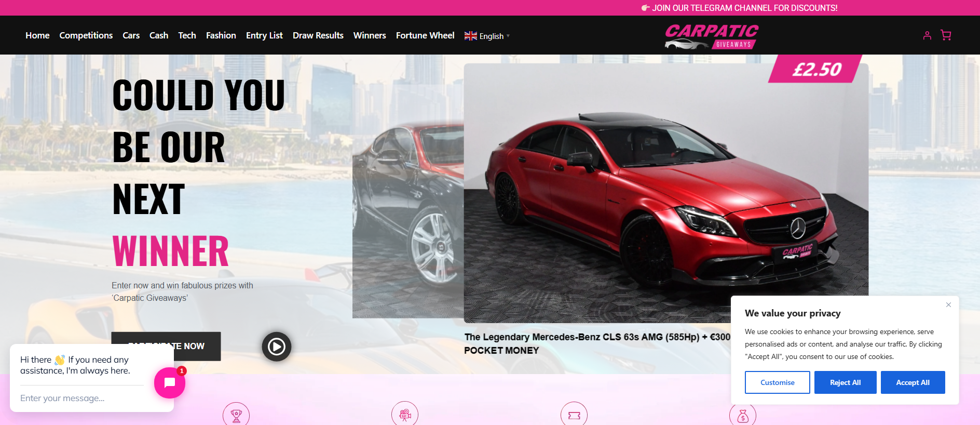
Task: Open the Cash category
Action: coord(159,35)
